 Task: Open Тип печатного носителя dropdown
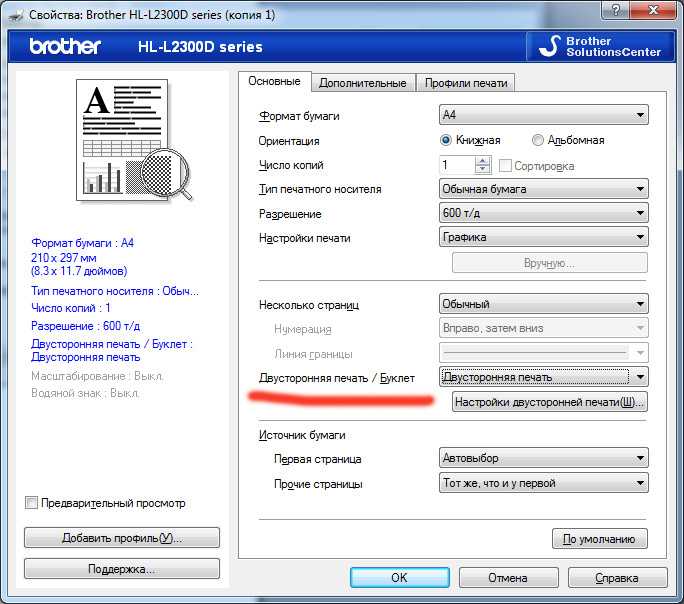tap(544, 189)
